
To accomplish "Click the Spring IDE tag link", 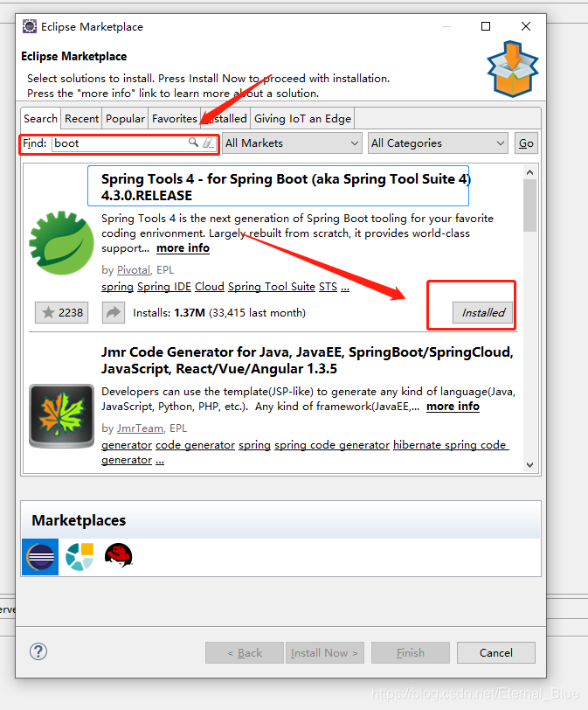I will coord(164,287).
